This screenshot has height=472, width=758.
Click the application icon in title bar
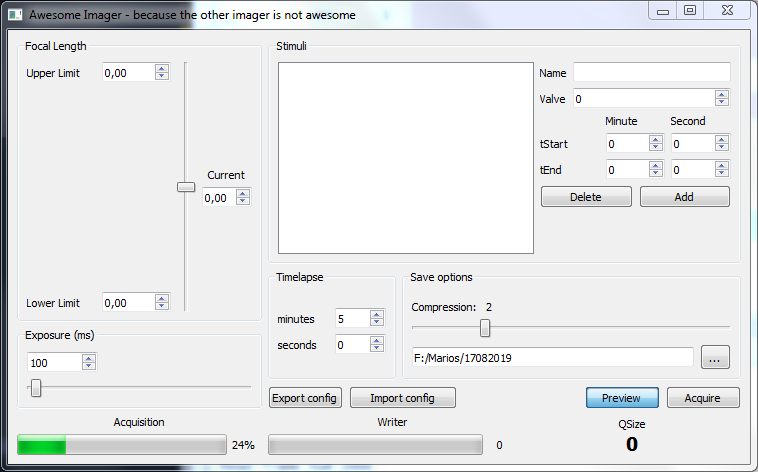point(15,15)
